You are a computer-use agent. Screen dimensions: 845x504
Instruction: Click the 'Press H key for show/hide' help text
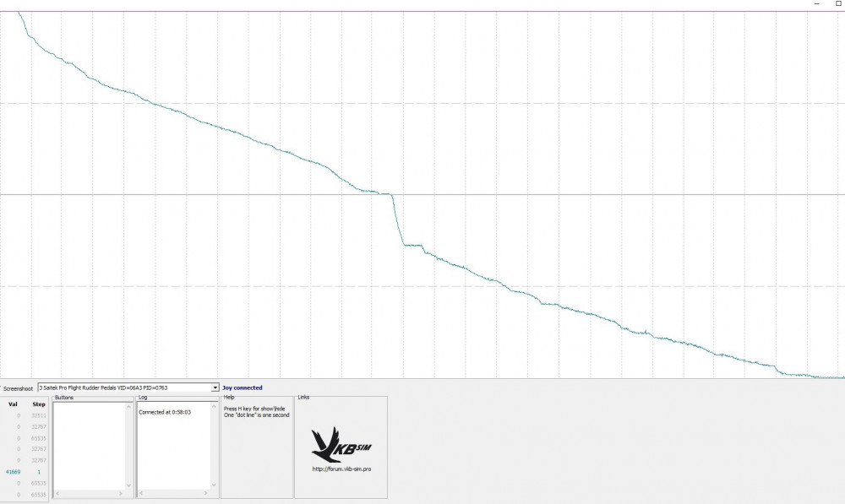[254, 409]
